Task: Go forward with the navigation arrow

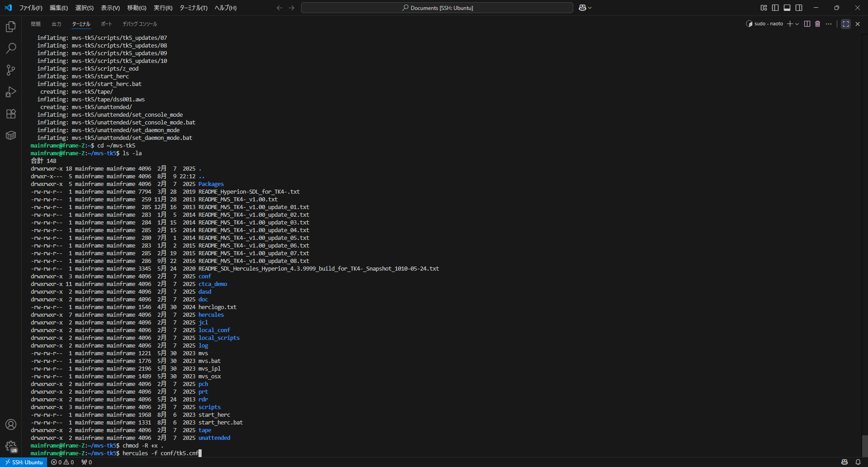Action: (292, 8)
